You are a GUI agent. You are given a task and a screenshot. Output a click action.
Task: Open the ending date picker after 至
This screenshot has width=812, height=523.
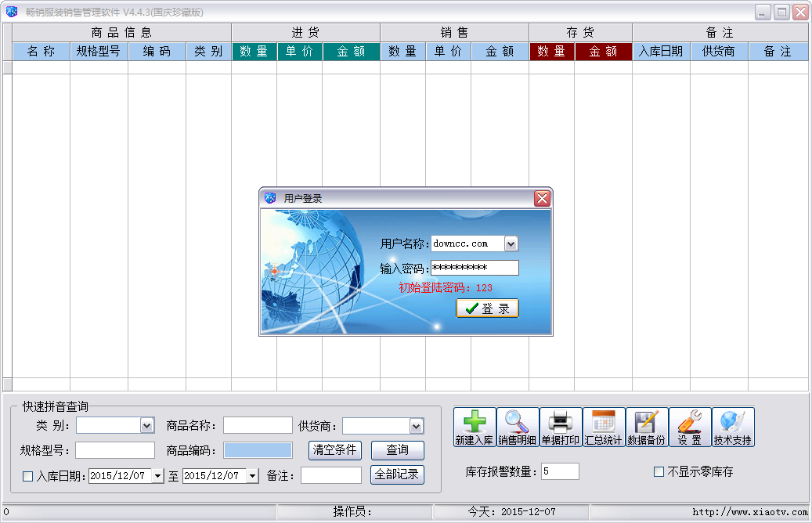coord(252,474)
